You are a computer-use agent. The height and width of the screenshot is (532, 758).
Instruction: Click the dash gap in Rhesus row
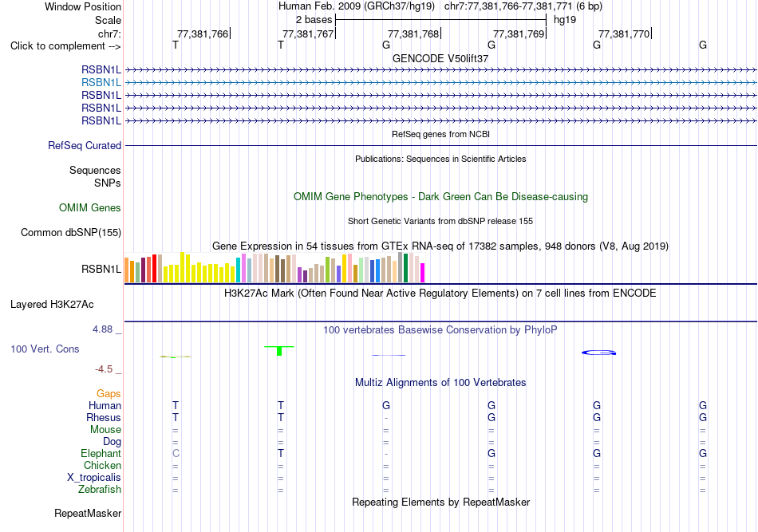(385, 418)
